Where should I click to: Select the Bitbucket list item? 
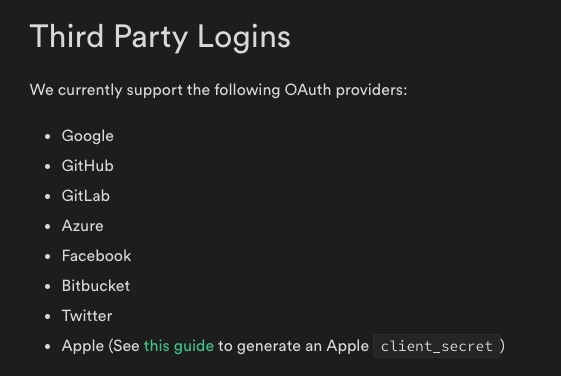click(96, 286)
